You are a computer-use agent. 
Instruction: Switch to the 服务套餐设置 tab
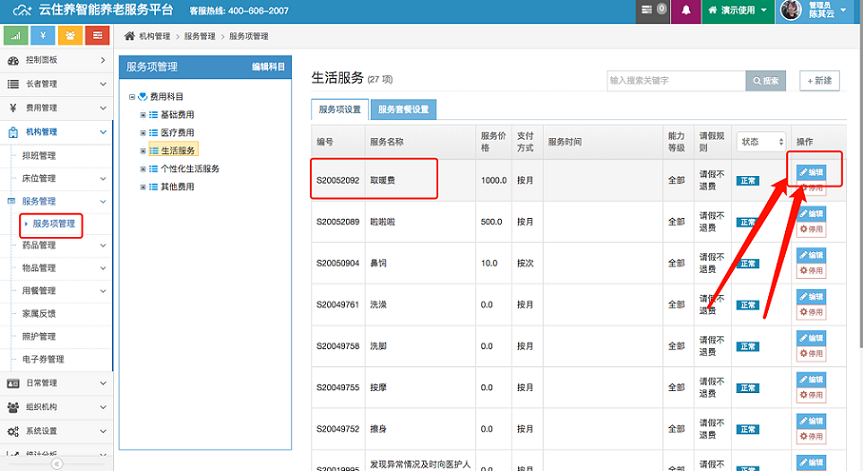(x=403, y=110)
